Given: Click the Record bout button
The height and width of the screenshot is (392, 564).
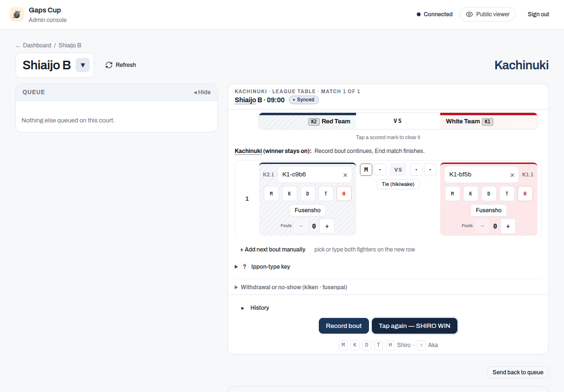Looking at the screenshot, I should pyautogui.click(x=344, y=326).
